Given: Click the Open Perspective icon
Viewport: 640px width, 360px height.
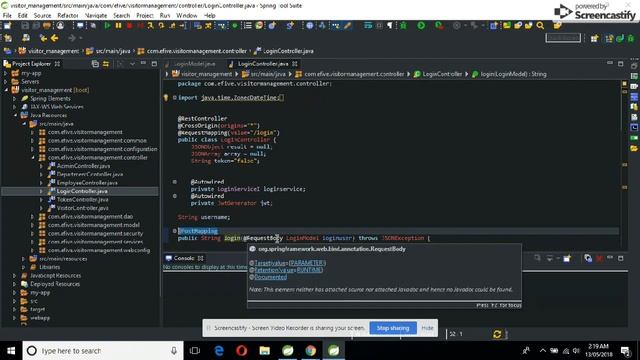Looking at the screenshot, I should point(594,38).
